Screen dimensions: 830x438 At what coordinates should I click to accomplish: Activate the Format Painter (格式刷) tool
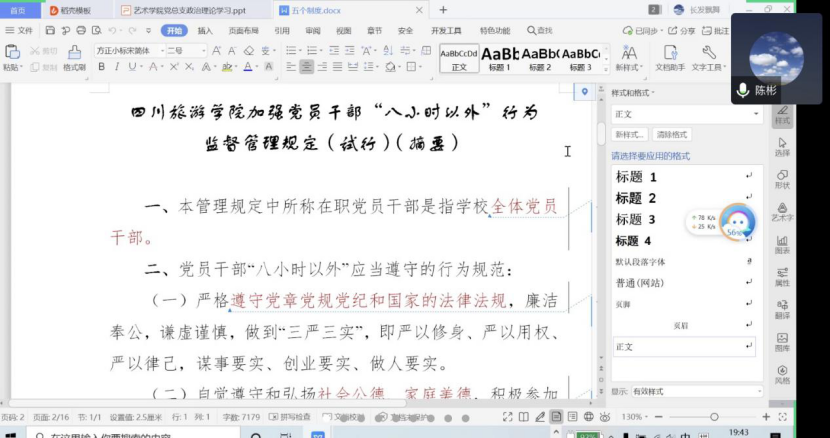pyautogui.click(x=75, y=58)
